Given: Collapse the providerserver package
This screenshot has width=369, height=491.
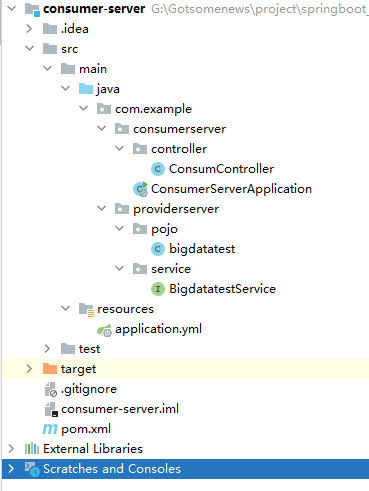Looking at the screenshot, I should [x=101, y=209].
